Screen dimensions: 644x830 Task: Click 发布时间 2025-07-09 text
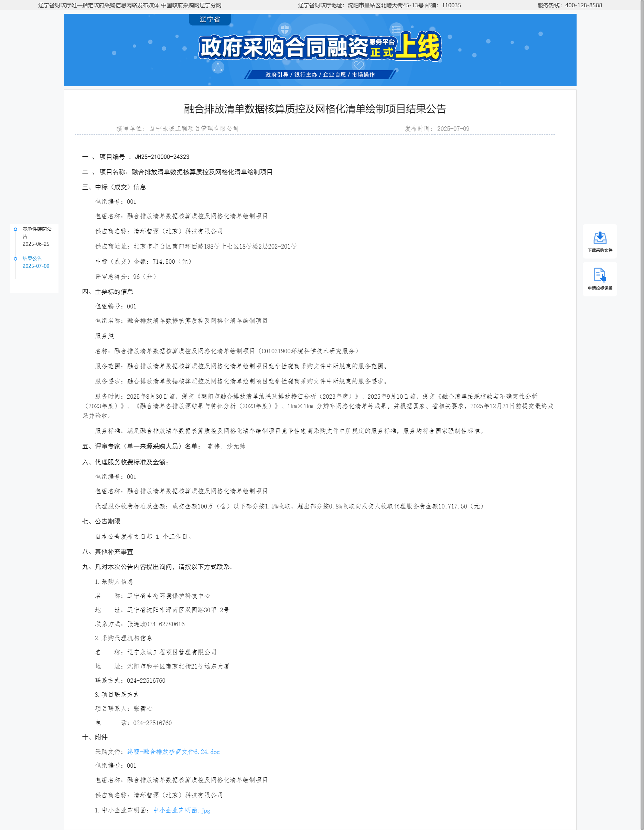pos(437,128)
